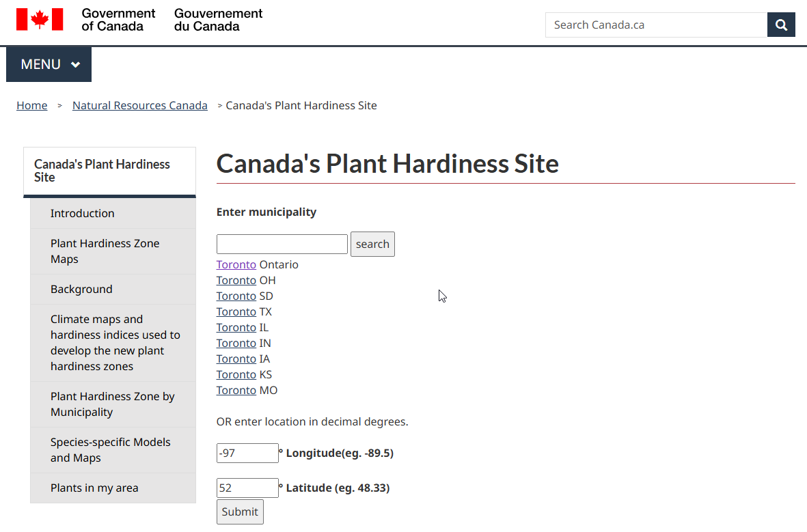Select Toronto IN result

coord(236,344)
